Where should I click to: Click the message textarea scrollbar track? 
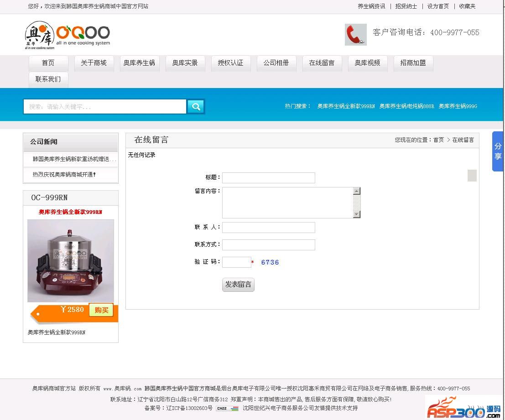(357, 202)
